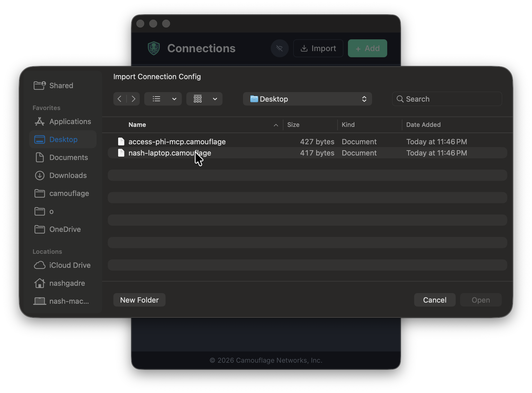This screenshot has height=393, width=532.
Task: Click the date added of nash-laptop row
Action: 437,153
